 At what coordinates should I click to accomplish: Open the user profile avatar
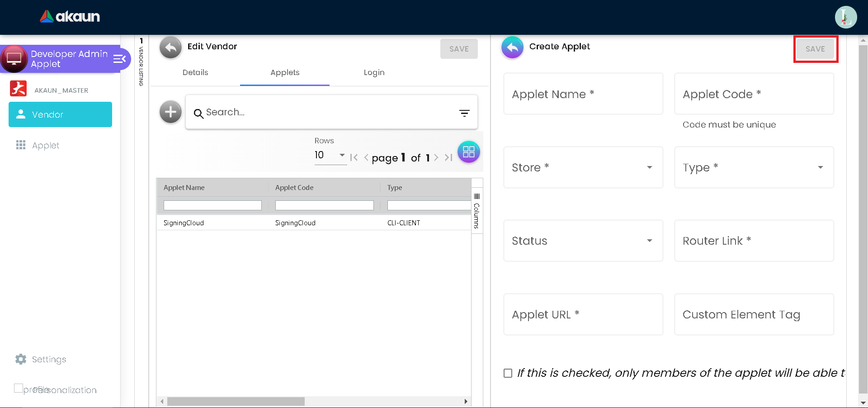pyautogui.click(x=845, y=17)
